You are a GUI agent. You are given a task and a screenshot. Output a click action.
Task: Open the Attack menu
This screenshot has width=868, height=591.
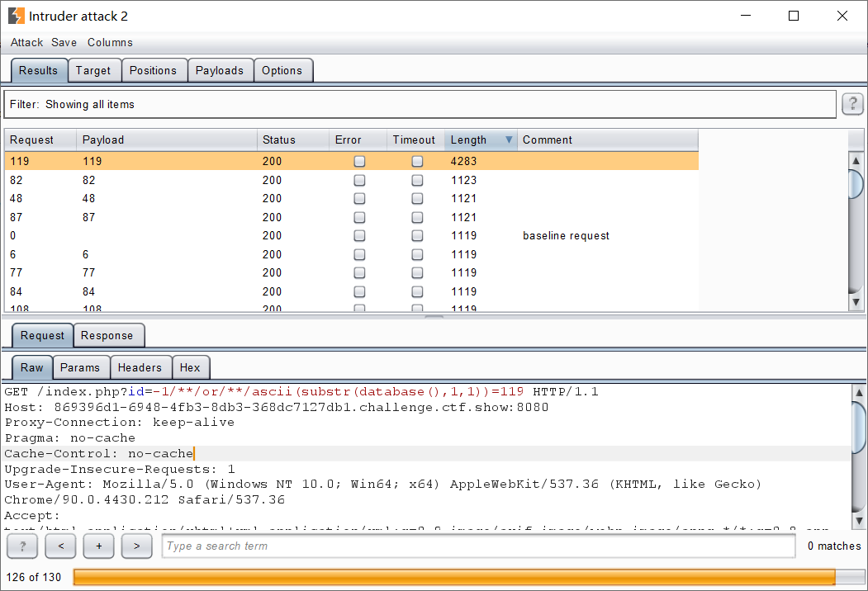(26, 43)
